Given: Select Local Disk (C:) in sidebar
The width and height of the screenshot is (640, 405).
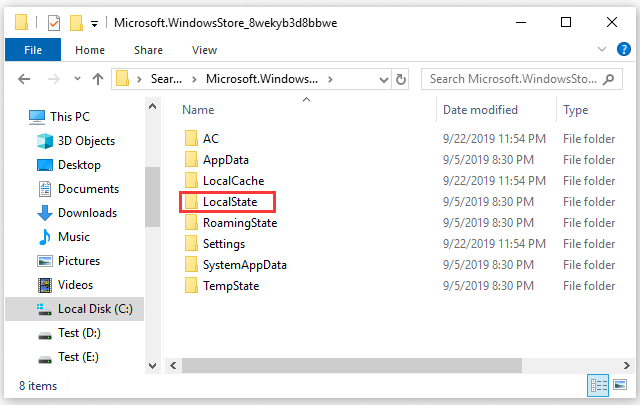Looking at the screenshot, I should coord(75,309).
